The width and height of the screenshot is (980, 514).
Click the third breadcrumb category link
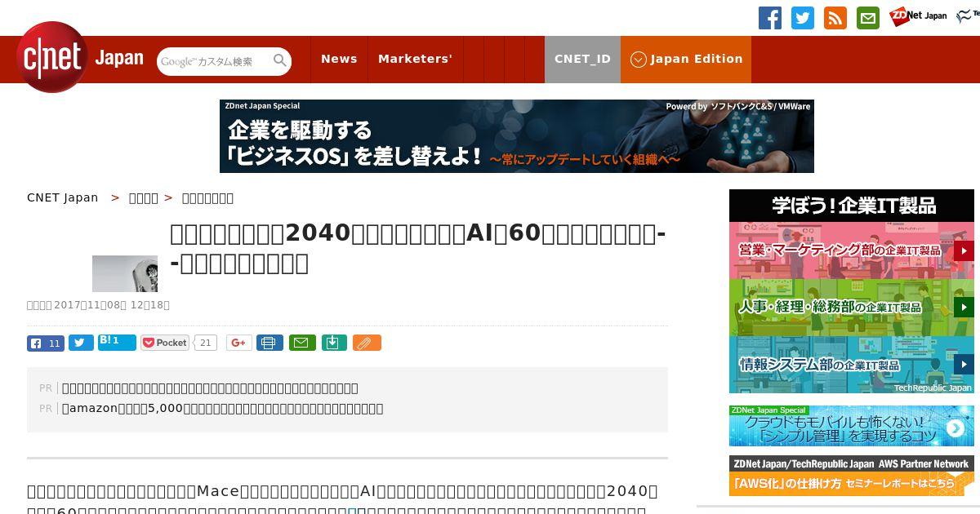(x=207, y=197)
